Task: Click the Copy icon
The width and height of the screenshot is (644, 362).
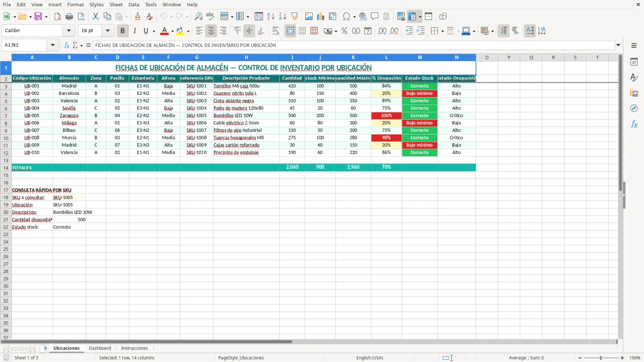Action: pyautogui.click(x=107, y=17)
